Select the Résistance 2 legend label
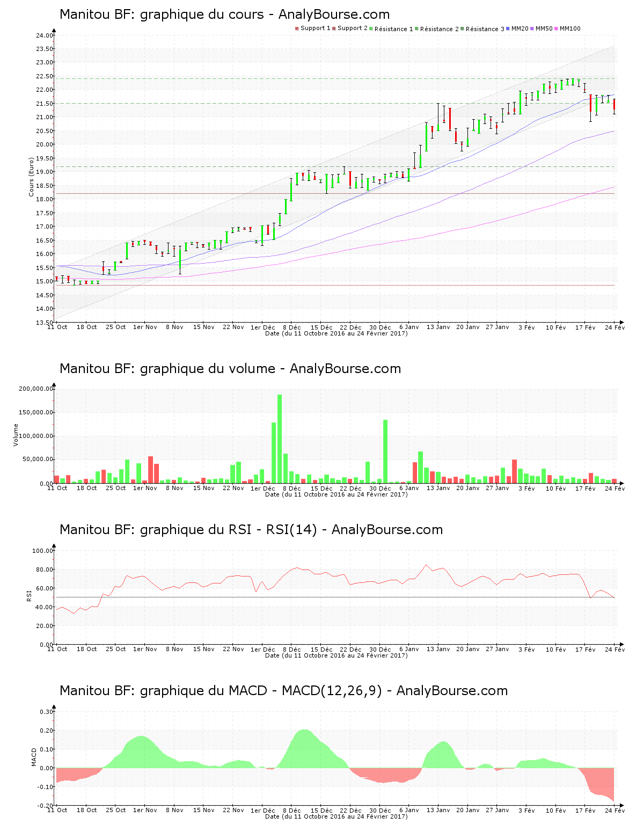The height and width of the screenshot is (832, 644). click(439, 29)
